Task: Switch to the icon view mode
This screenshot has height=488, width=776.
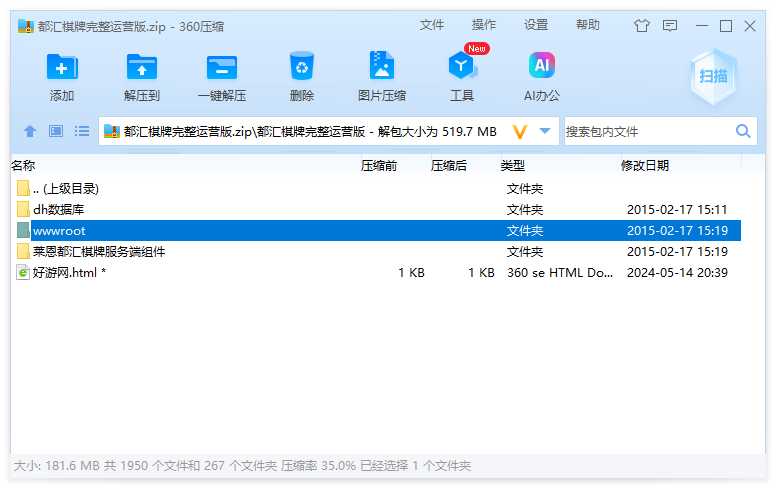Action: (56, 131)
